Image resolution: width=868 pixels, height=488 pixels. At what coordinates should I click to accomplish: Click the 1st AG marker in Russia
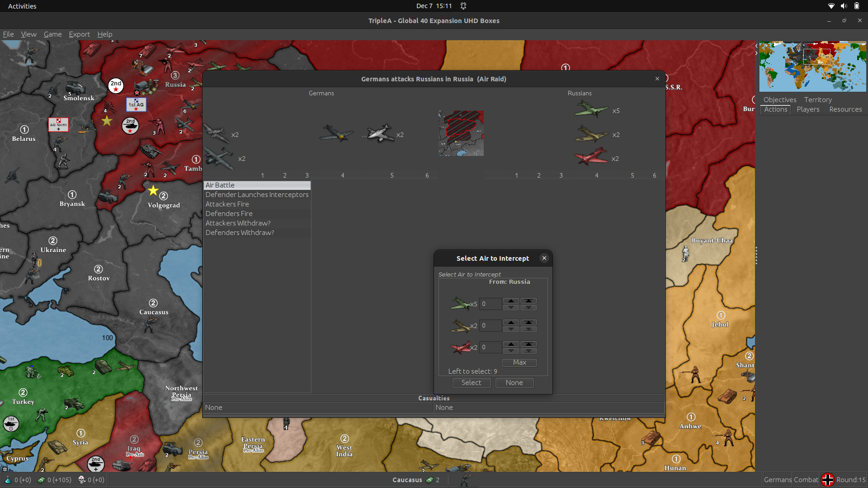coord(136,105)
